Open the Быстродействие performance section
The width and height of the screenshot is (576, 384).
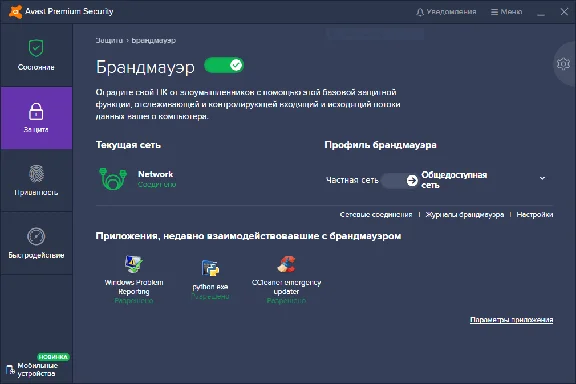pos(36,243)
